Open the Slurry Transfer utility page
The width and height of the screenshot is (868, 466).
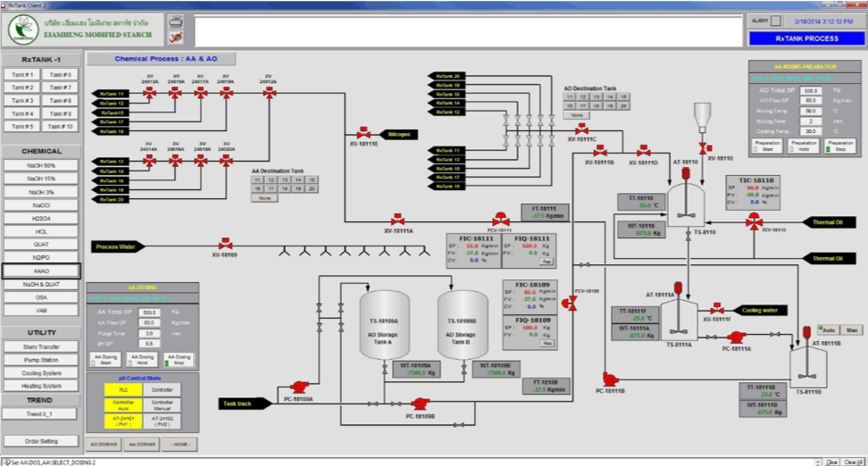coord(41,346)
